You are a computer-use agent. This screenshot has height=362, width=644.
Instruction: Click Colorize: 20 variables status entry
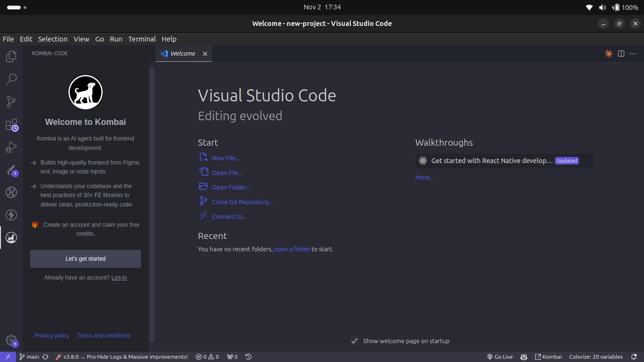(596, 357)
